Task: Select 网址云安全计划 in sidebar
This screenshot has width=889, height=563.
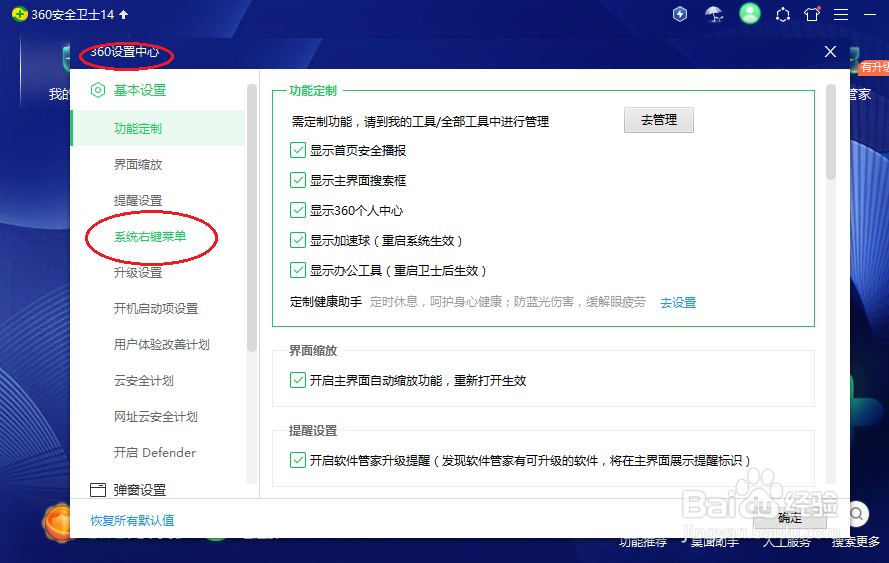Action: (x=156, y=417)
